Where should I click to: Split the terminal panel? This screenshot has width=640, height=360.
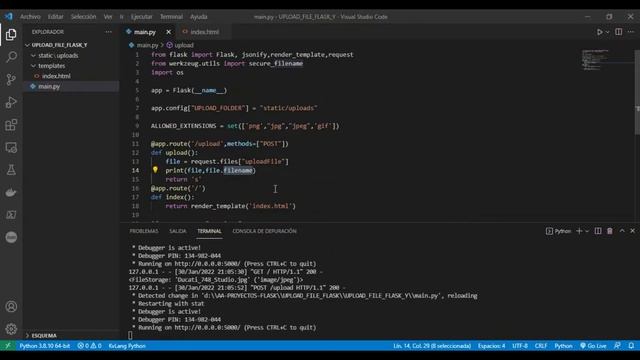tap(598, 231)
